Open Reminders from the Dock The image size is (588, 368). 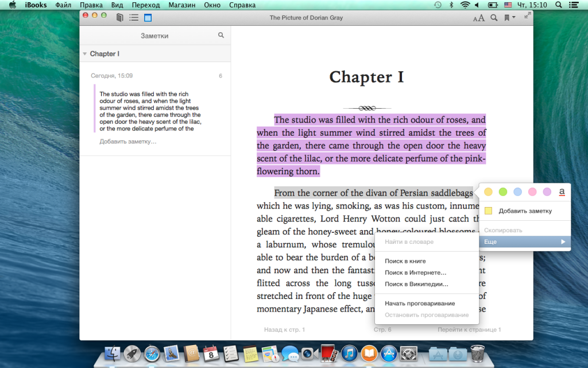(x=230, y=354)
